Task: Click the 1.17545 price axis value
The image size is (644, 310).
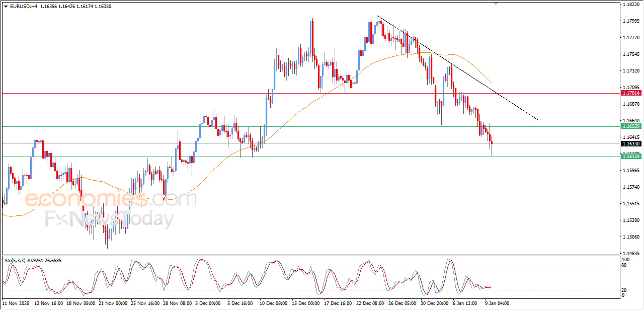Action: tap(631, 54)
